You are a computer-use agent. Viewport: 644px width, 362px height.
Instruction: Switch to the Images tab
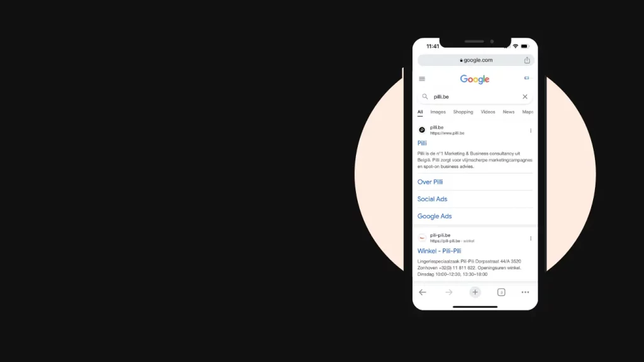[x=438, y=112]
